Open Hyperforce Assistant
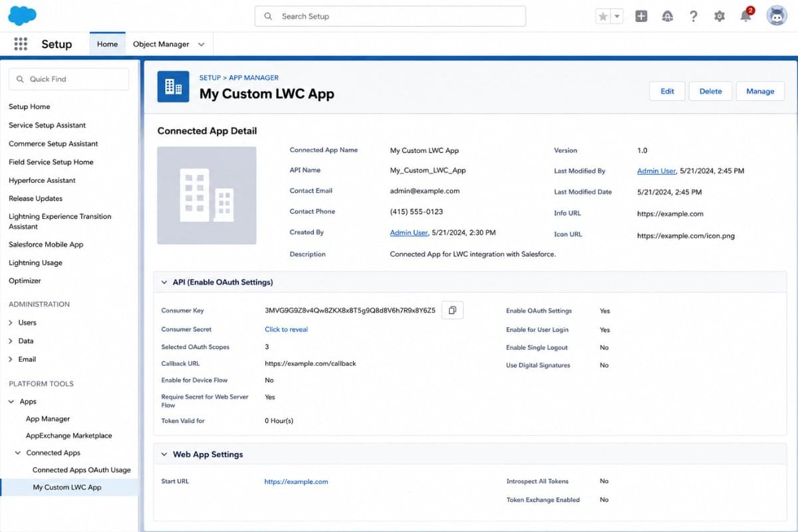Image resolution: width=798 pixels, height=532 pixels. click(x=42, y=180)
